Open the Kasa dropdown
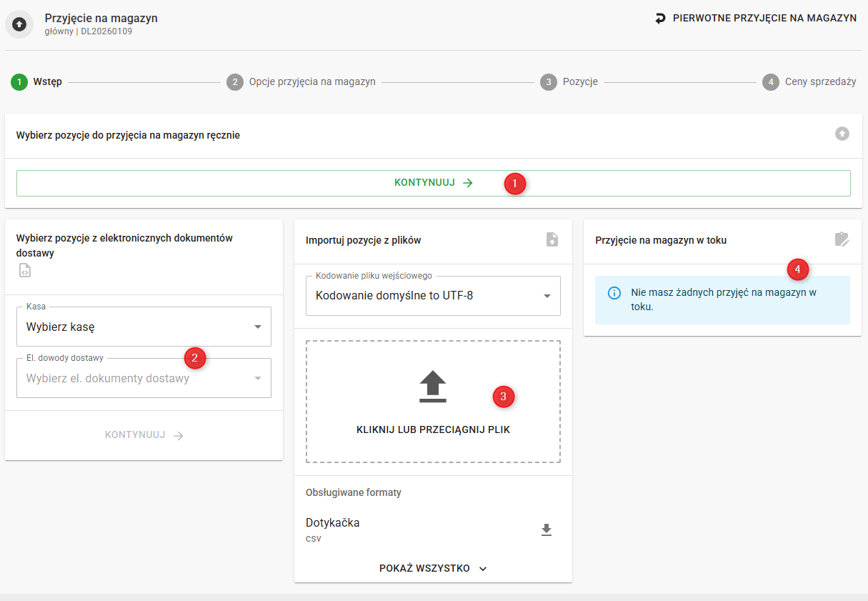This screenshot has height=601, width=868. coord(144,327)
